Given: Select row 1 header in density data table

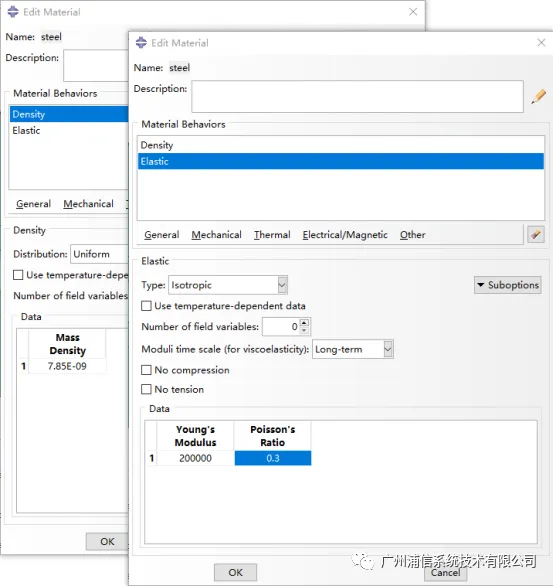Looking at the screenshot, I should click(23, 366).
